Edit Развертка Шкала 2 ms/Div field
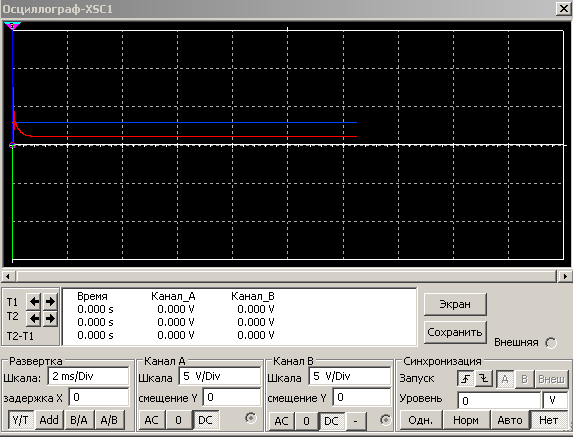This screenshot has width=573, height=440. point(88,376)
